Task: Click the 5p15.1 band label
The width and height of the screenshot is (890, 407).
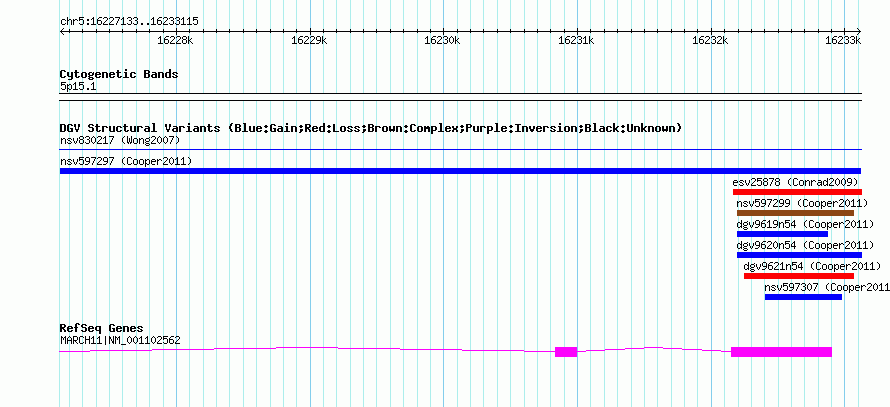Action: (x=78, y=86)
